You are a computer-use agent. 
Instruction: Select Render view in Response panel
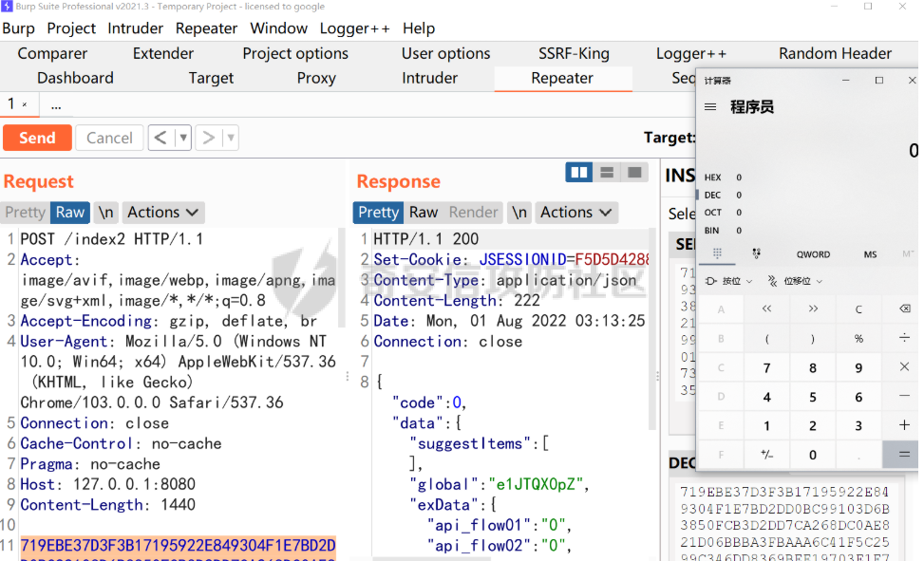tap(473, 212)
